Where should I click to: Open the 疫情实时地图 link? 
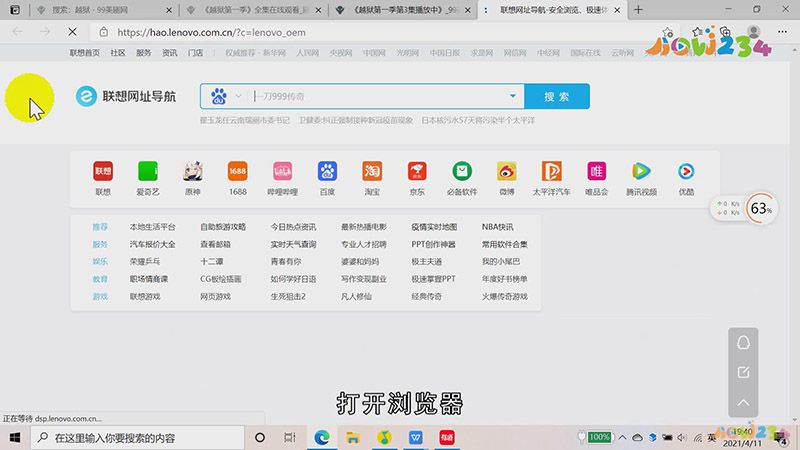pyautogui.click(x=434, y=227)
